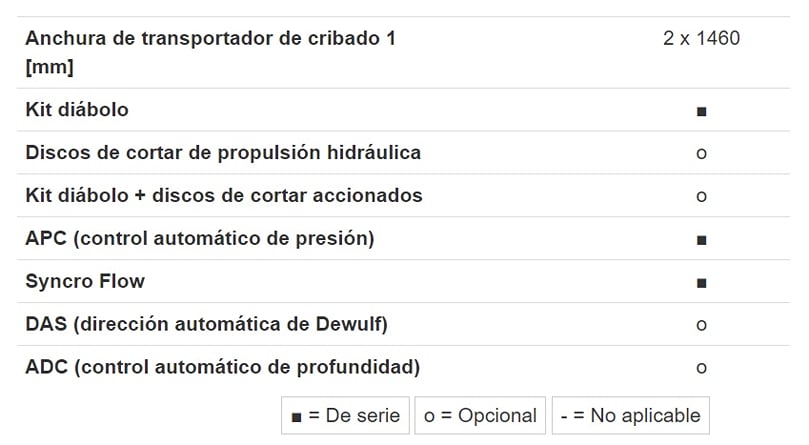The width and height of the screenshot is (809, 445).
Task: Select the '- = No aplicable' legend box
Action: coord(630,416)
